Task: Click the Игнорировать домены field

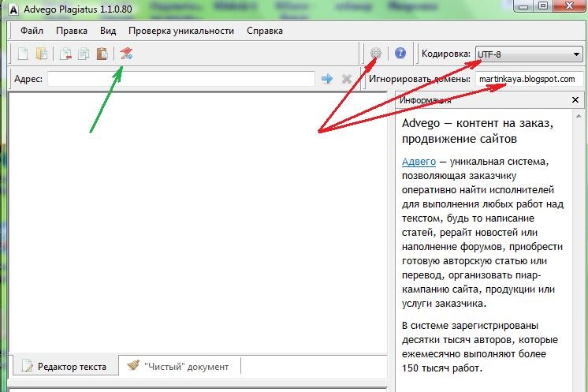Action: coord(529,79)
